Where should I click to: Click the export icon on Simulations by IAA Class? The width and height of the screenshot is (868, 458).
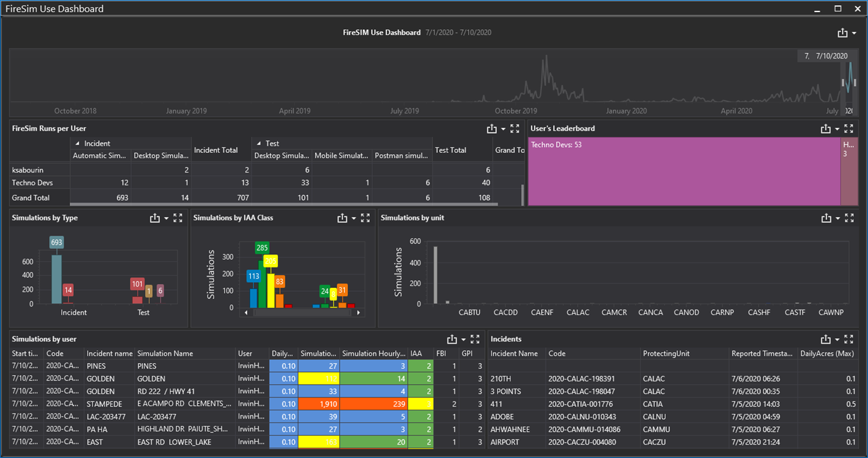click(x=341, y=217)
